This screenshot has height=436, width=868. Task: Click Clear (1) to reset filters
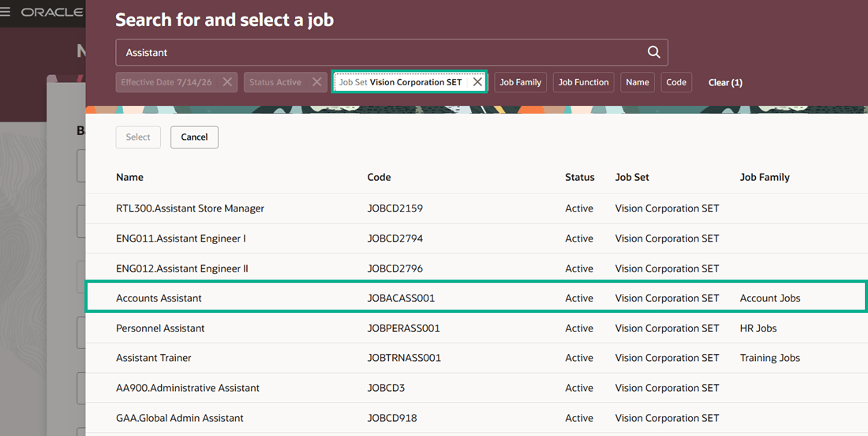pyautogui.click(x=725, y=83)
